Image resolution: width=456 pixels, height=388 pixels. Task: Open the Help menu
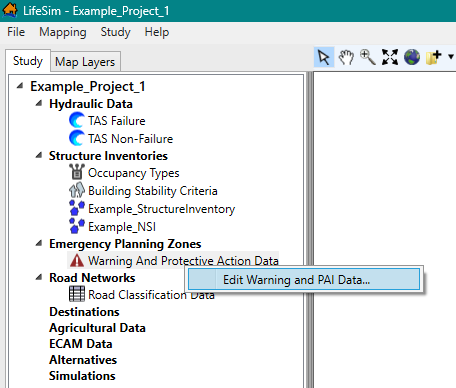click(157, 32)
